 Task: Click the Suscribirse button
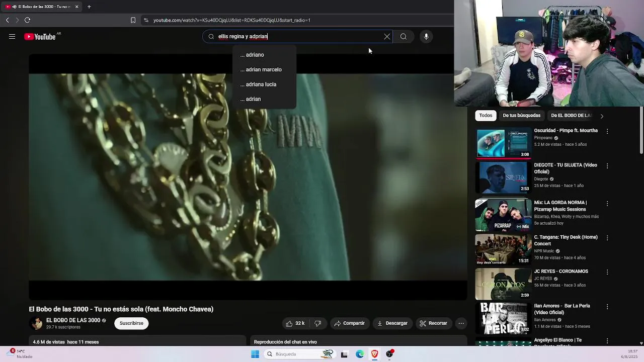coord(131,323)
